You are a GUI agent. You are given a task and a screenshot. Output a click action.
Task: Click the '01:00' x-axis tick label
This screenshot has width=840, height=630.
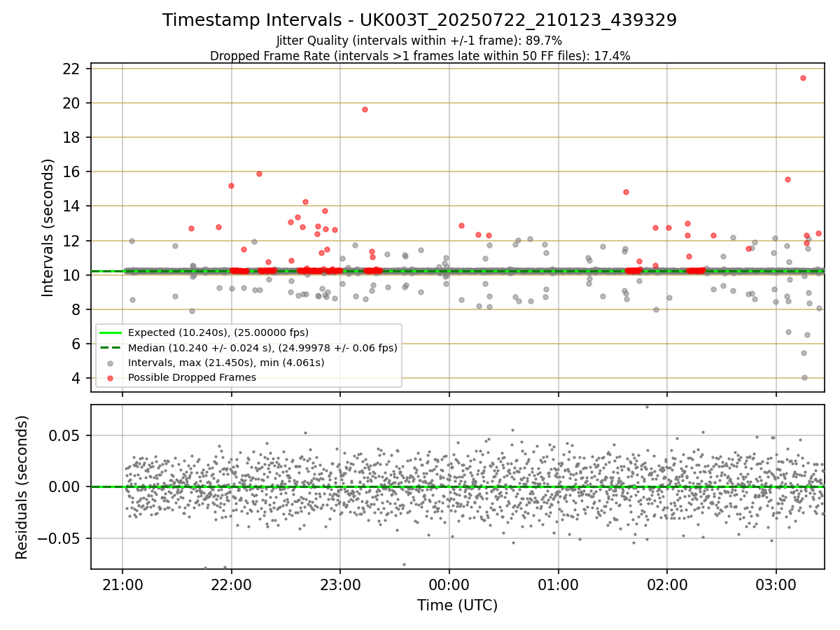(x=558, y=584)
